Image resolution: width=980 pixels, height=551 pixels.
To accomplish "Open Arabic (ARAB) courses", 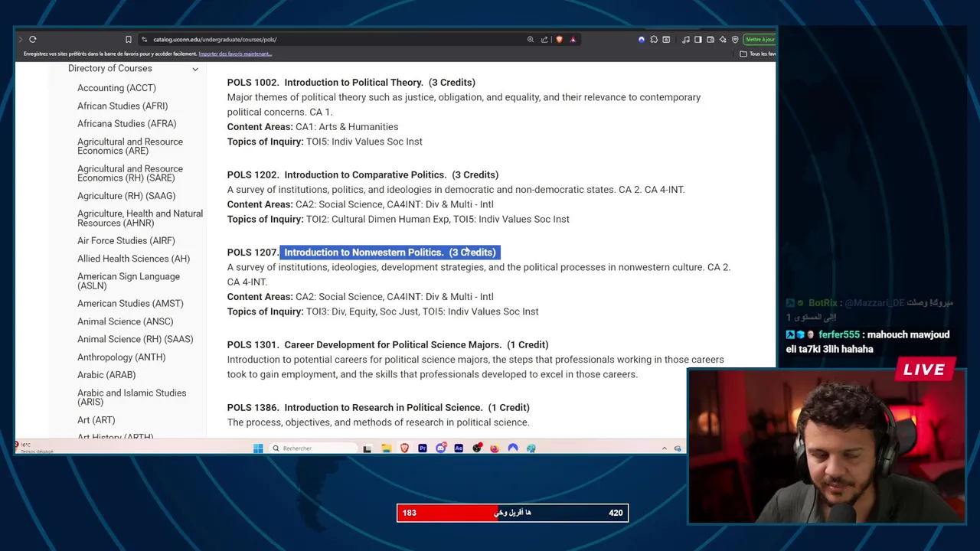I will click(x=106, y=375).
